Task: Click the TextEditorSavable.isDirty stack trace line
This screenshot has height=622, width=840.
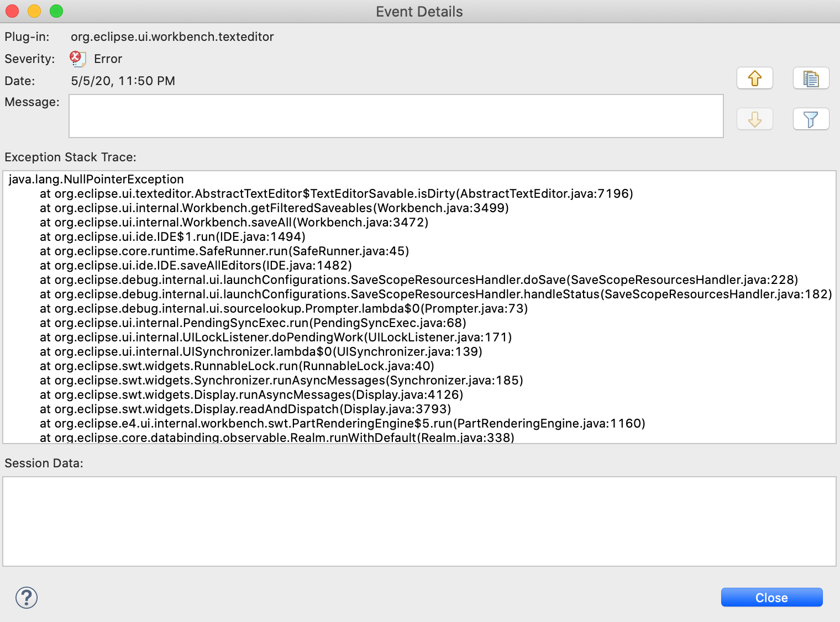Action: coord(336,194)
